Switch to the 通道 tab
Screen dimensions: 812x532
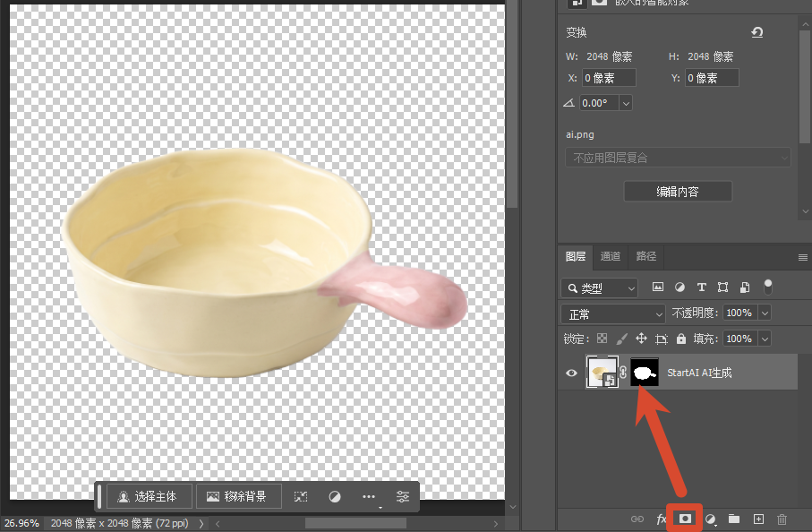pyautogui.click(x=610, y=256)
